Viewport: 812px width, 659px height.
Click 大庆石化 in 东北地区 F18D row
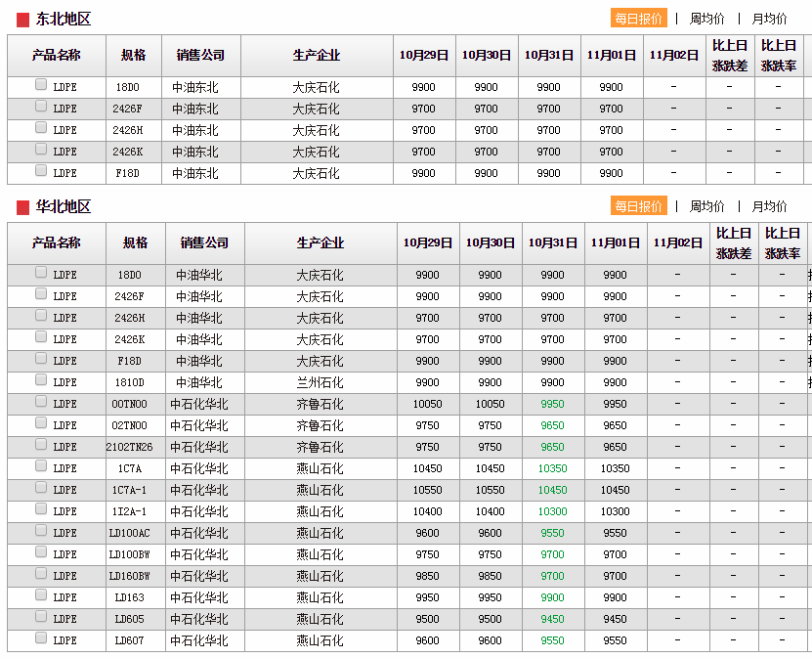pyautogui.click(x=317, y=174)
